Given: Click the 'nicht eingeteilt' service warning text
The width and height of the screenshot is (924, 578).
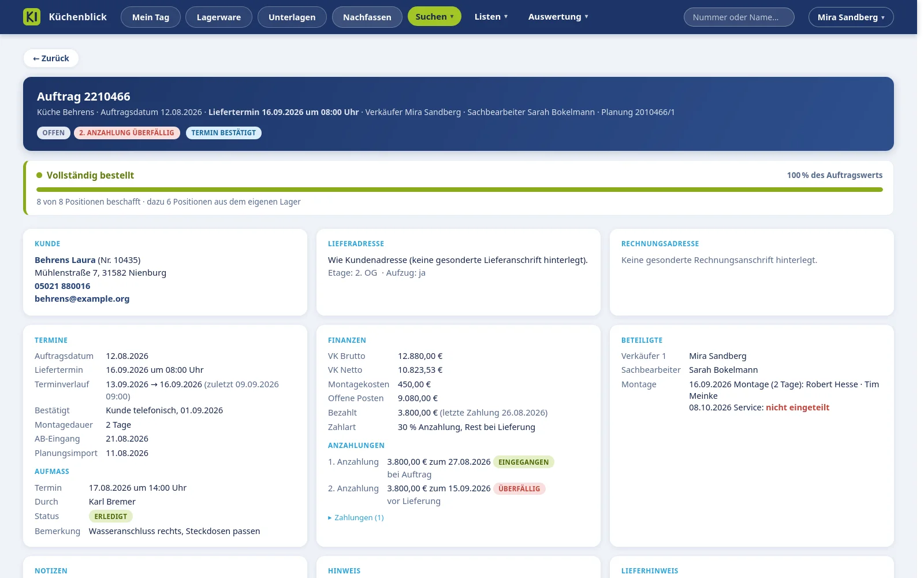Looking at the screenshot, I should coord(798,407).
